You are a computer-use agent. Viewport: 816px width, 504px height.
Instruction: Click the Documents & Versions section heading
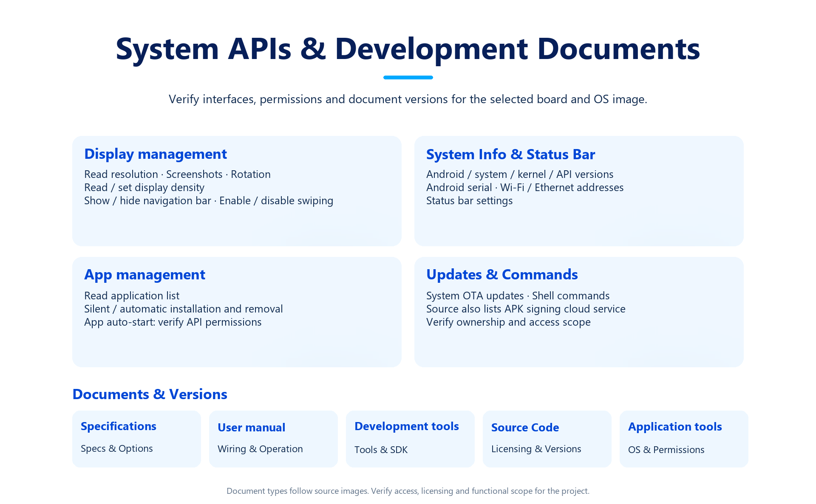[x=150, y=394]
